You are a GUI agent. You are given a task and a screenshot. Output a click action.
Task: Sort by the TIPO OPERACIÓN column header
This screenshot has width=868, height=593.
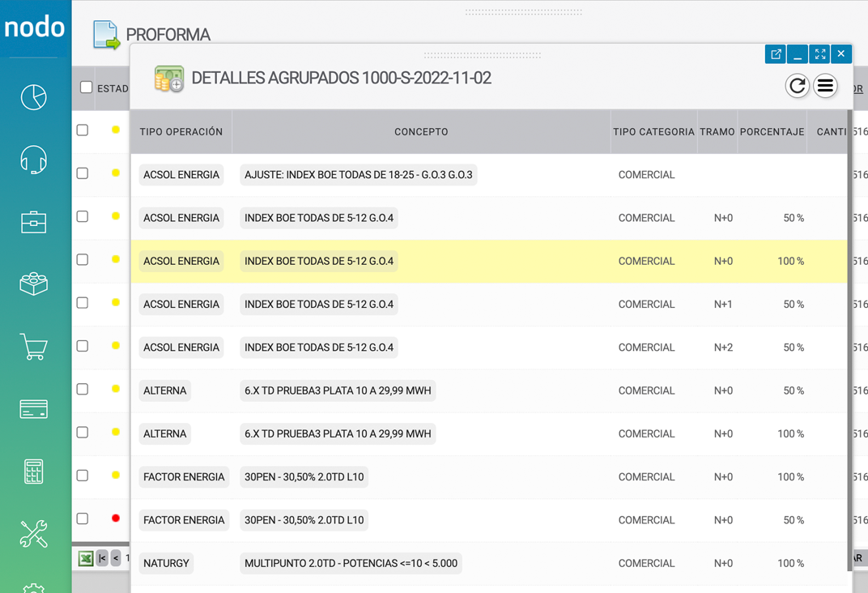pyautogui.click(x=181, y=132)
